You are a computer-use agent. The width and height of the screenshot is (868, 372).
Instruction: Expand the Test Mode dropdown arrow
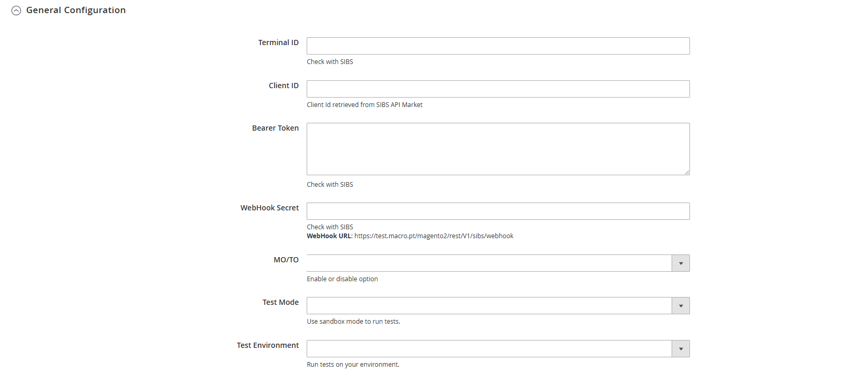pos(681,306)
